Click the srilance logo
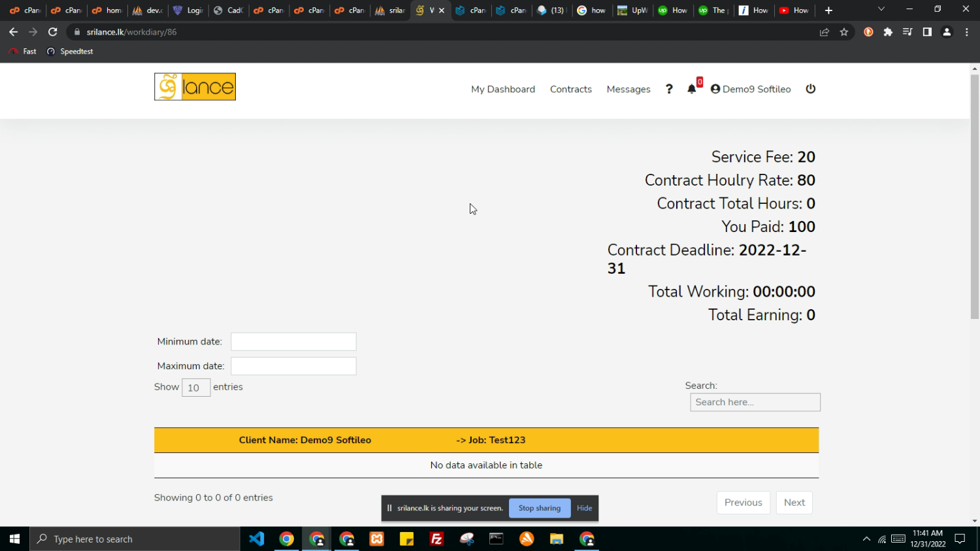This screenshot has width=980, height=551. 195,87
